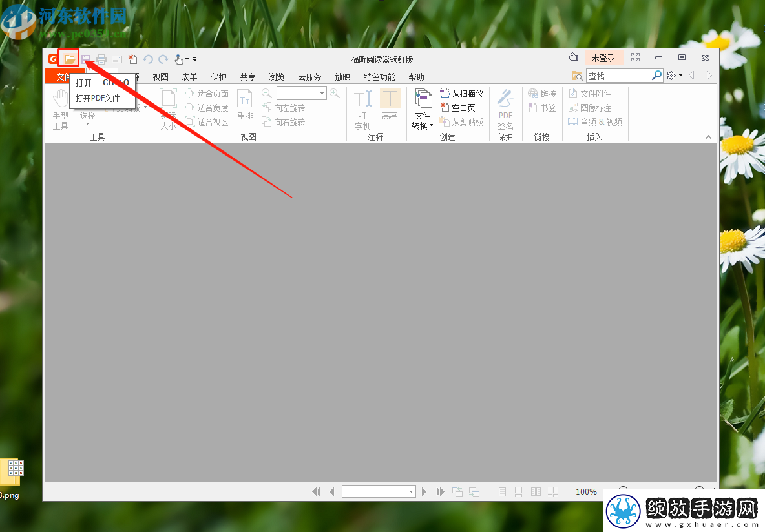Click the 适合视区 fit visible button
Screen dimensions: 765x532
point(207,122)
